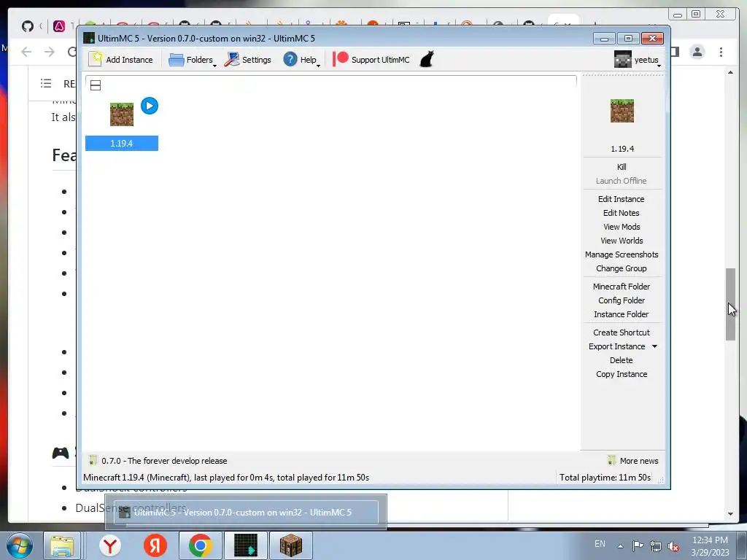Screen dimensions: 747x560
Task: Click the Total playtime status text
Action: pyautogui.click(x=605, y=477)
